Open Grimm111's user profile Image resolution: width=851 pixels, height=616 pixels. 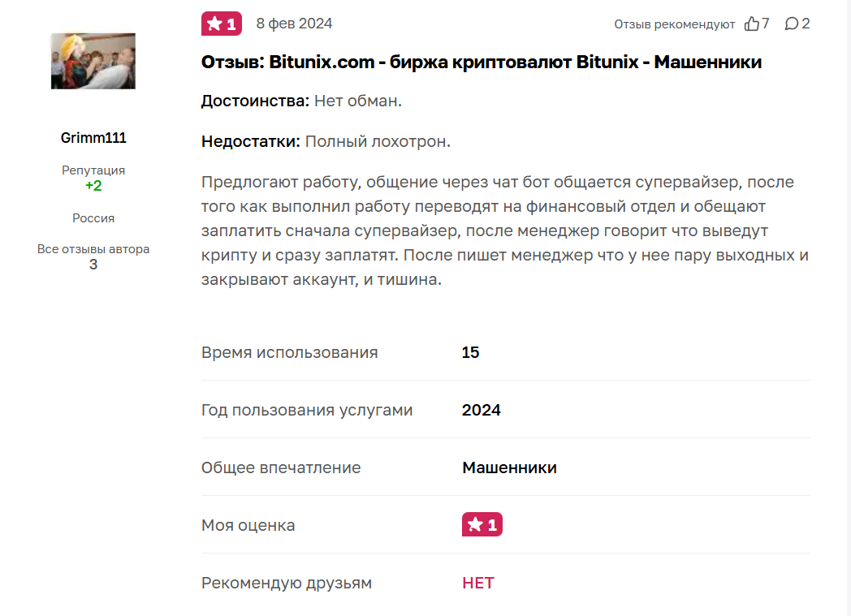(x=93, y=138)
